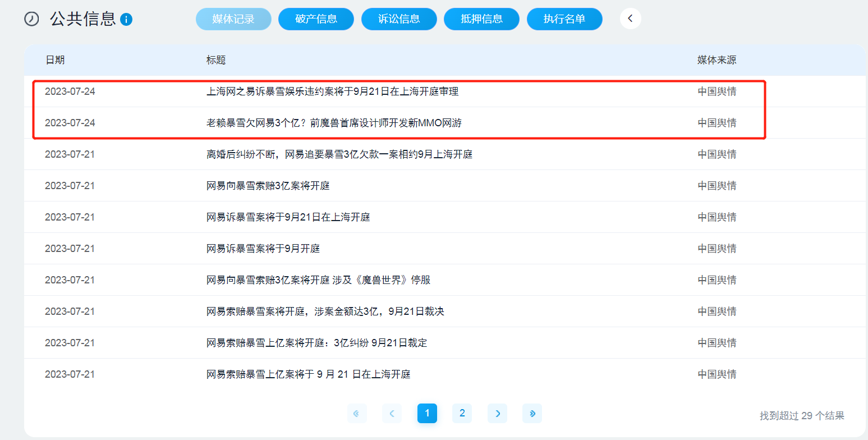Image resolution: width=868 pixels, height=440 pixels.
Task: Jump to the last page arrow
Action: [532, 414]
